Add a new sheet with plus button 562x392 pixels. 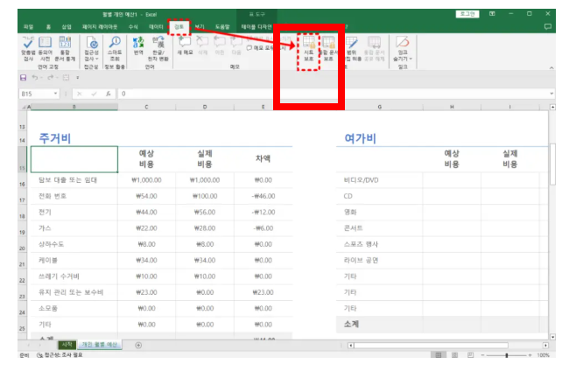click(x=138, y=345)
